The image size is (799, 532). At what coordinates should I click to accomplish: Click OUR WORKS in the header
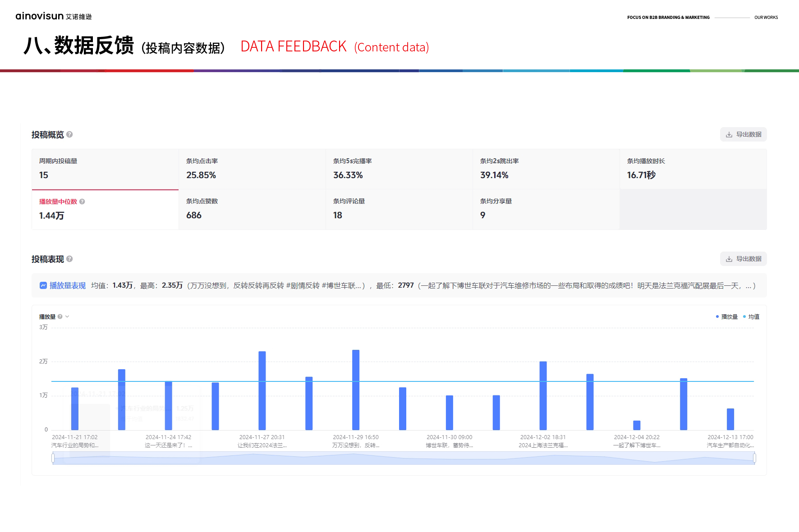click(766, 18)
